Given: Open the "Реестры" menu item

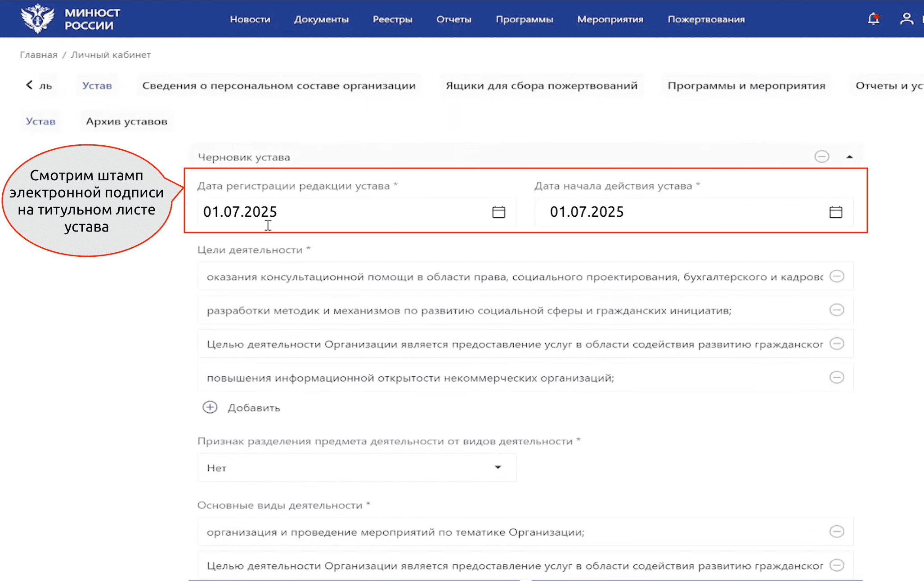Looking at the screenshot, I should point(392,19).
